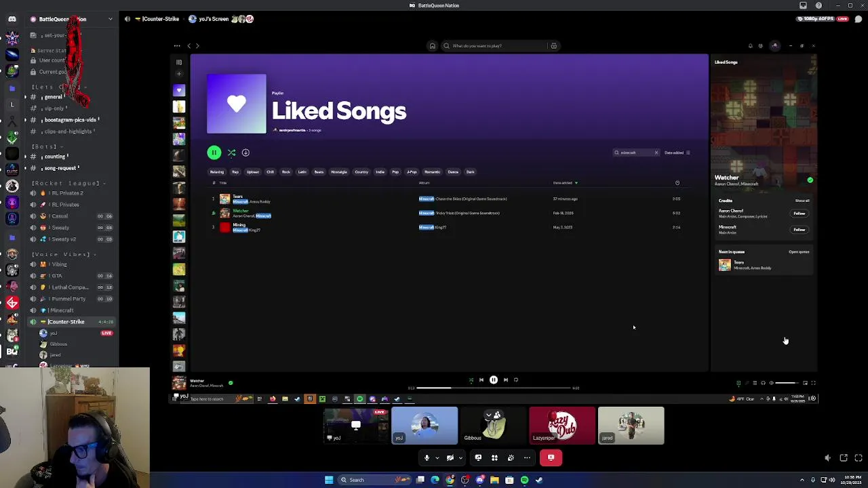Open Spotify from Windows taskbar
Image resolution: width=868 pixels, height=488 pixels.
click(x=524, y=480)
